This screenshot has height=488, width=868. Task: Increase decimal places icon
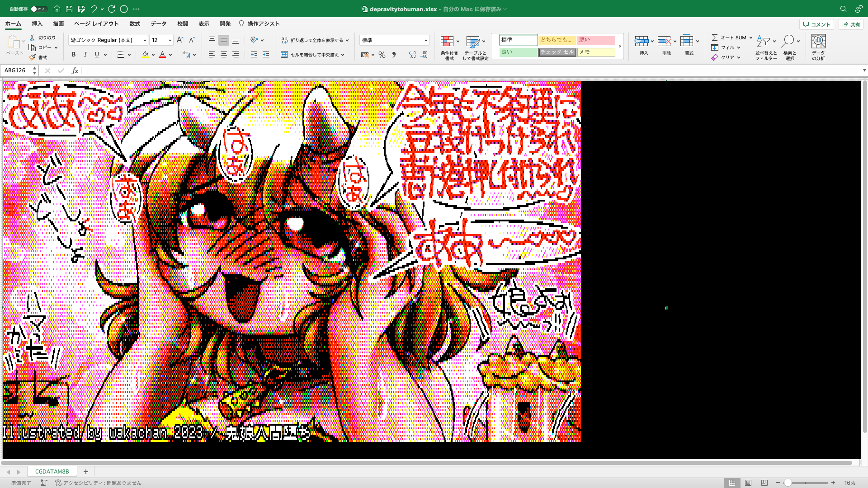pos(412,55)
